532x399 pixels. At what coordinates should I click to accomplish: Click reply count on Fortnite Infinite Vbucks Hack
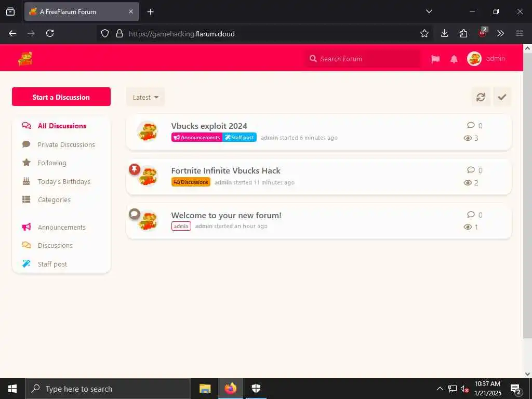[x=475, y=170]
